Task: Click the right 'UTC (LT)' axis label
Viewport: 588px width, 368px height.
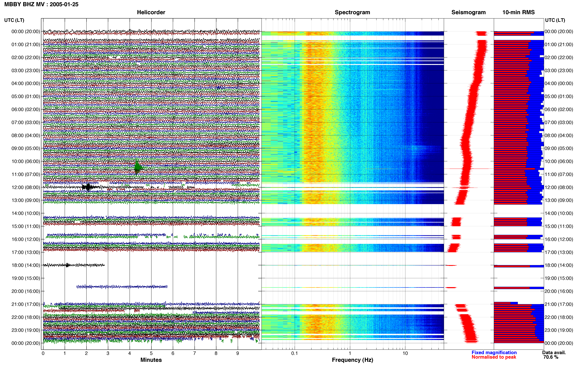Action: coord(555,20)
